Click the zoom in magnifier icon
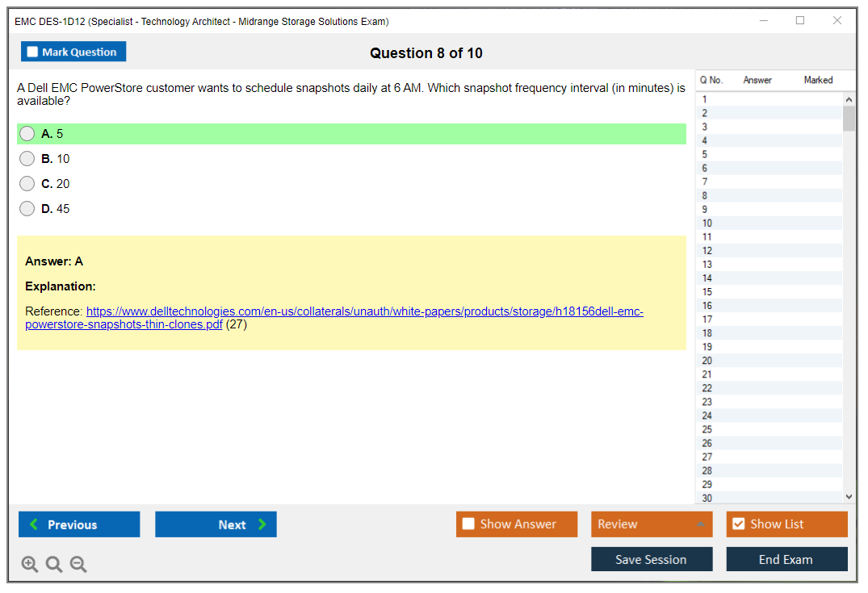 30,564
